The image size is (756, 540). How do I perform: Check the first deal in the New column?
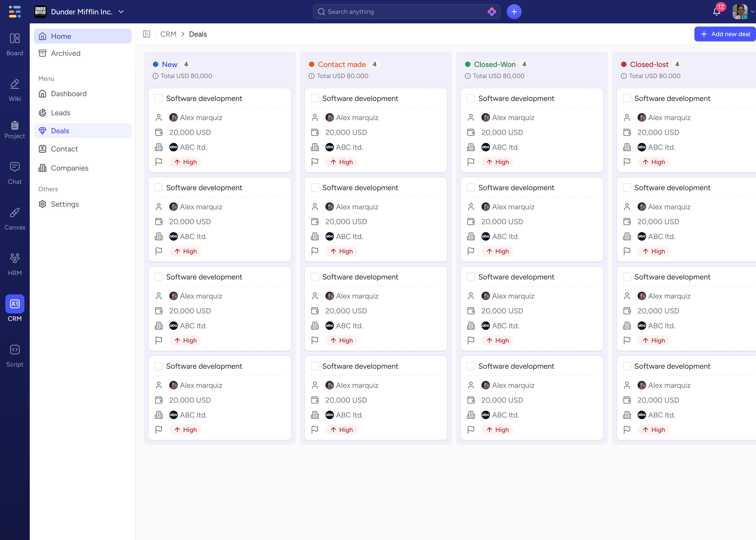click(x=159, y=99)
